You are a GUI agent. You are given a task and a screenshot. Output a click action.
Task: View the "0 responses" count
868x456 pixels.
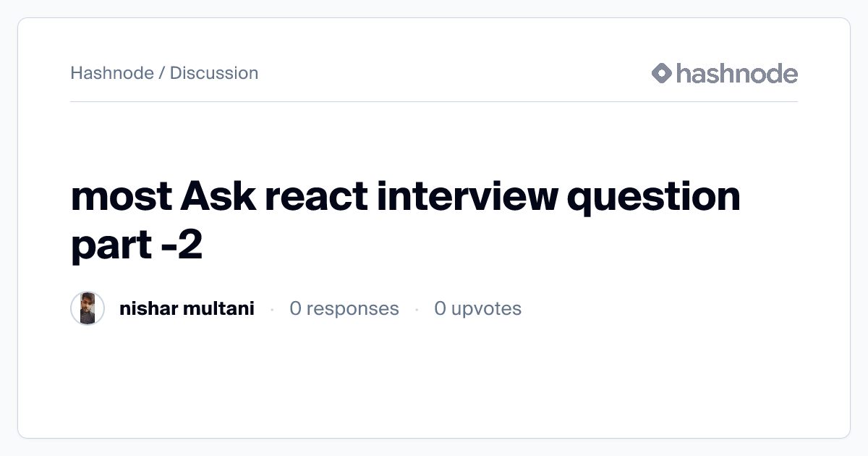coord(344,309)
